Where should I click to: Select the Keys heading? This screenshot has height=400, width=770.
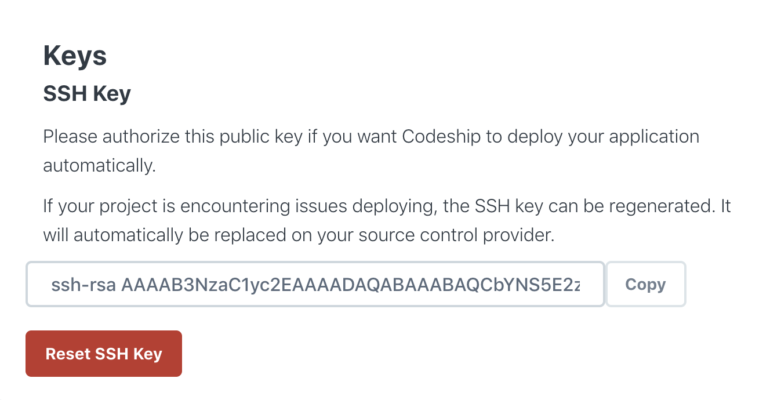pyautogui.click(x=75, y=55)
